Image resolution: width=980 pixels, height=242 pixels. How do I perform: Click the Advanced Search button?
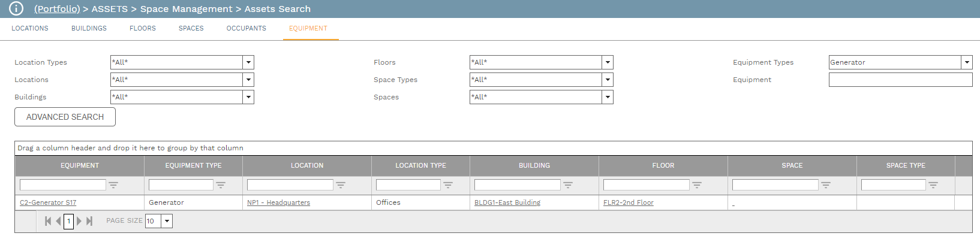[x=65, y=117]
